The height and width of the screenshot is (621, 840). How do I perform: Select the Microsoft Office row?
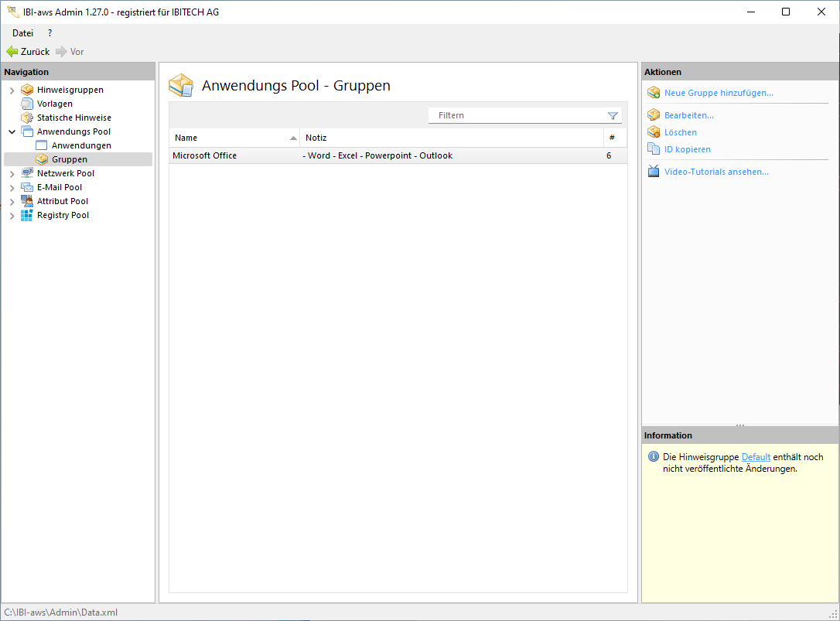tap(309, 155)
